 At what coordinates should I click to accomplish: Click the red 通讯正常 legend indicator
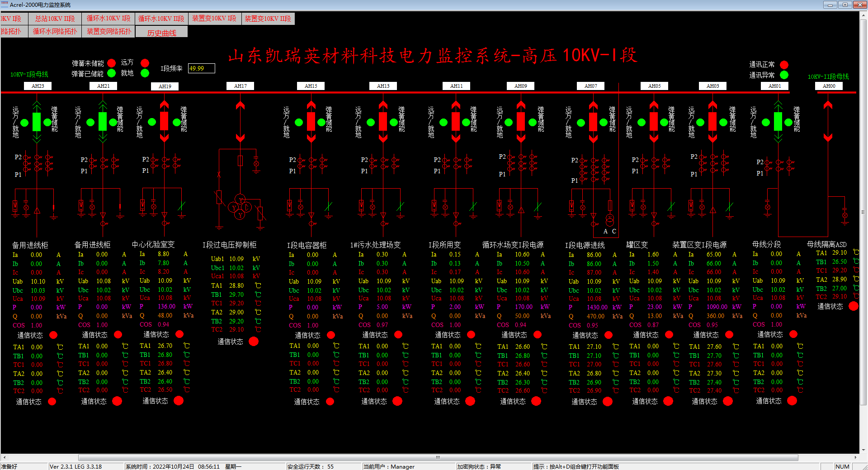(784, 65)
